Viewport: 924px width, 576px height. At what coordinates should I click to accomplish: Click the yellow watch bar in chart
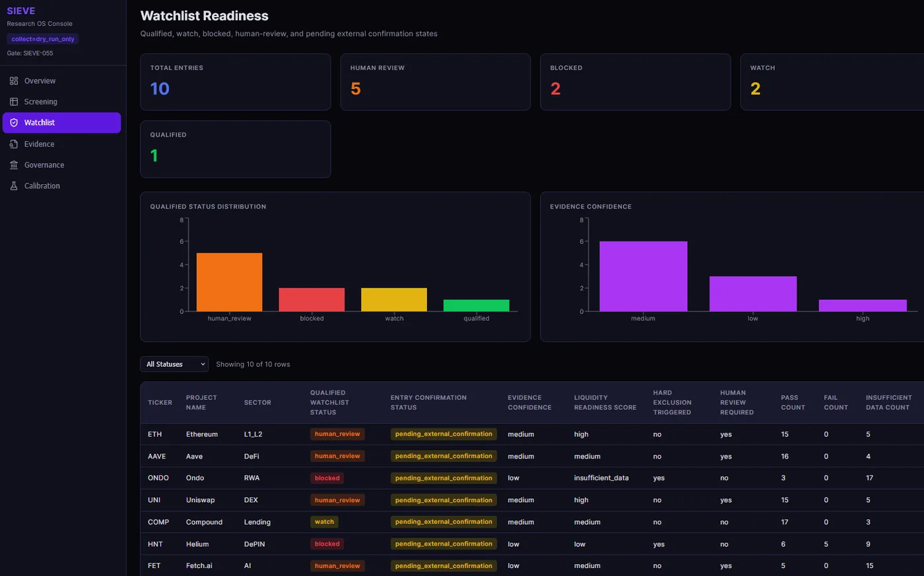394,300
